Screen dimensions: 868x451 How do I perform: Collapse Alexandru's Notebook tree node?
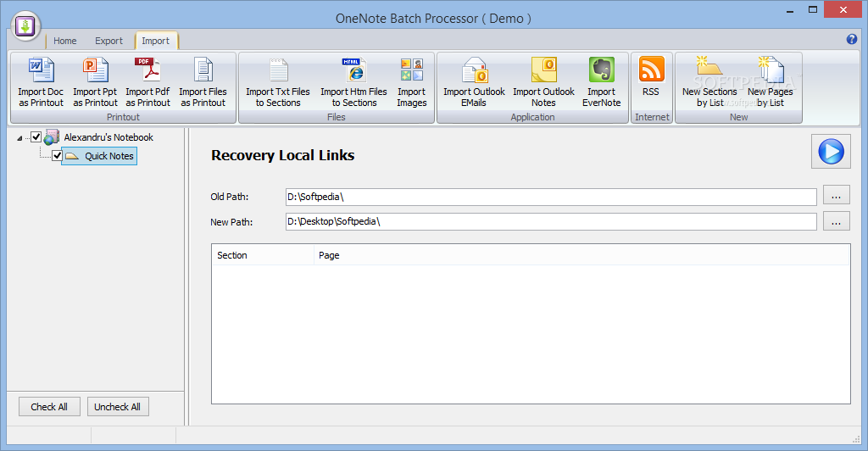(x=20, y=138)
